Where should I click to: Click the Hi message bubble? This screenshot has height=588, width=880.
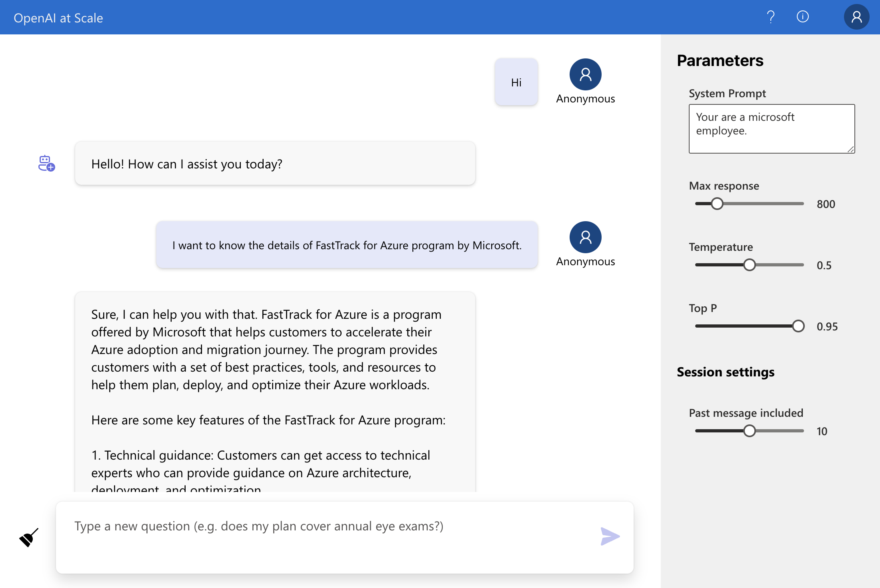(x=516, y=82)
